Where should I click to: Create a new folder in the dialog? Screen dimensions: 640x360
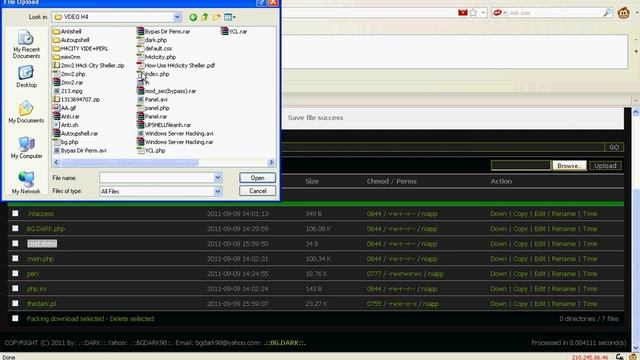coord(216,17)
